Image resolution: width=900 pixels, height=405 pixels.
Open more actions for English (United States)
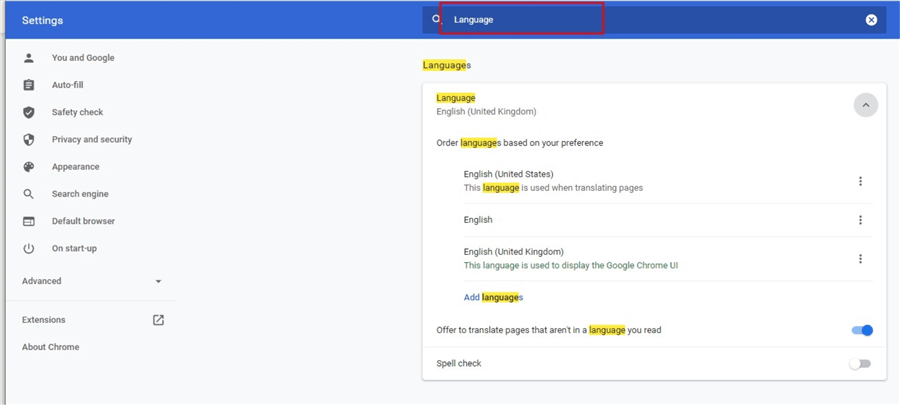click(860, 181)
